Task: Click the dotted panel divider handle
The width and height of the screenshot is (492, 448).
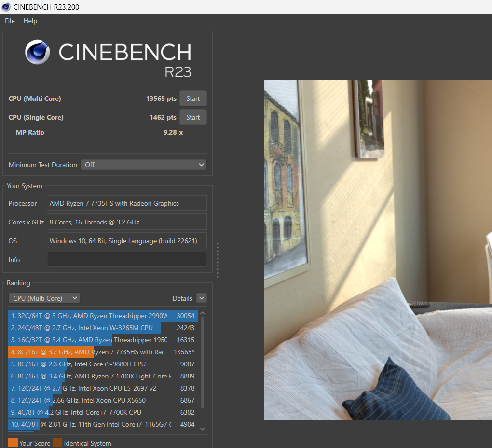Action: pyautogui.click(x=218, y=260)
